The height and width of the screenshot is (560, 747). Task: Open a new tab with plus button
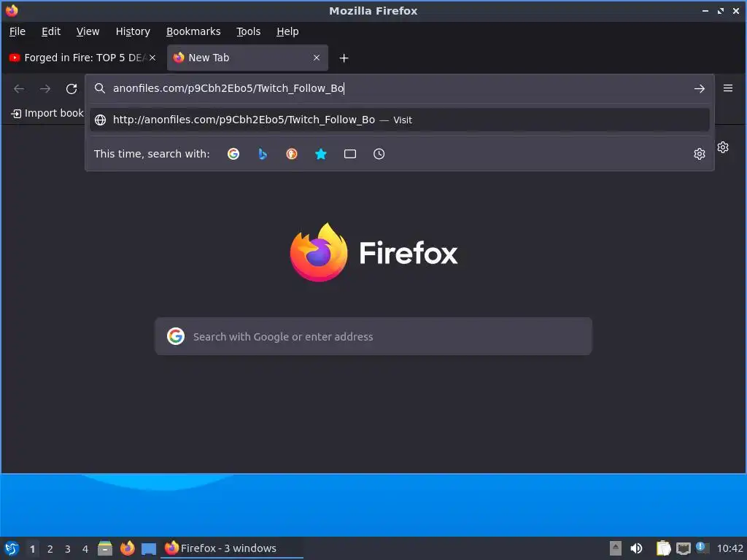[344, 58]
